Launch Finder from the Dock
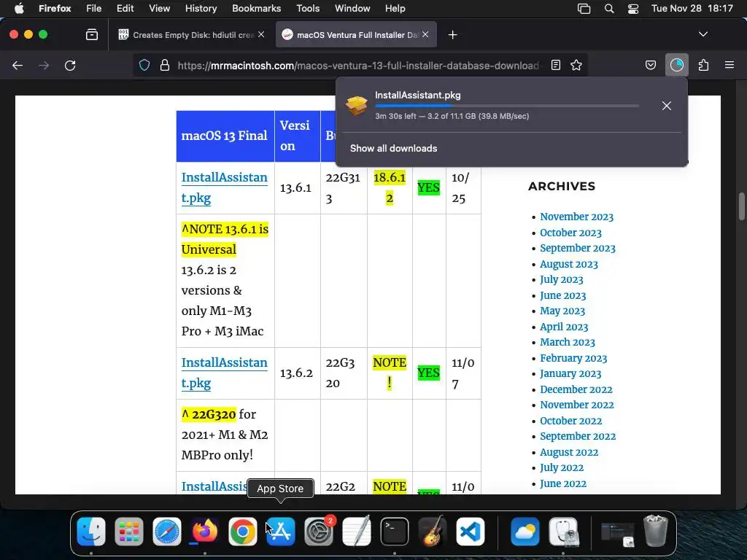The width and height of the screenshot is (747, 560). [x=91, y=531]
